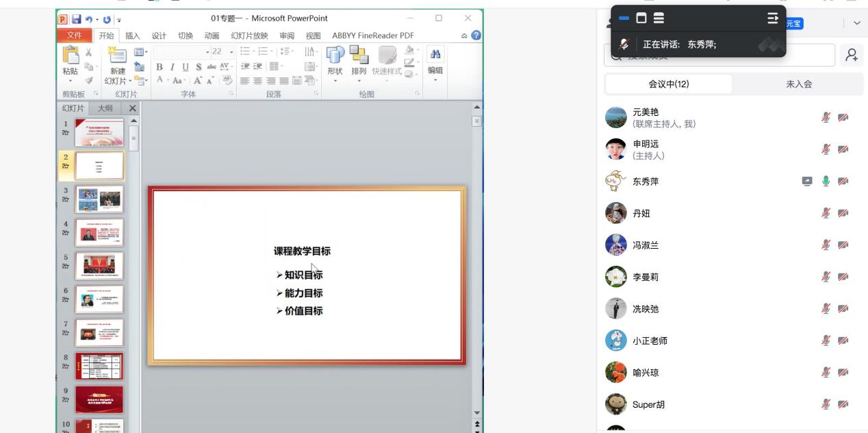
Task: Click the Paste (粘贴) icon
Action: [x=70, y=56]
